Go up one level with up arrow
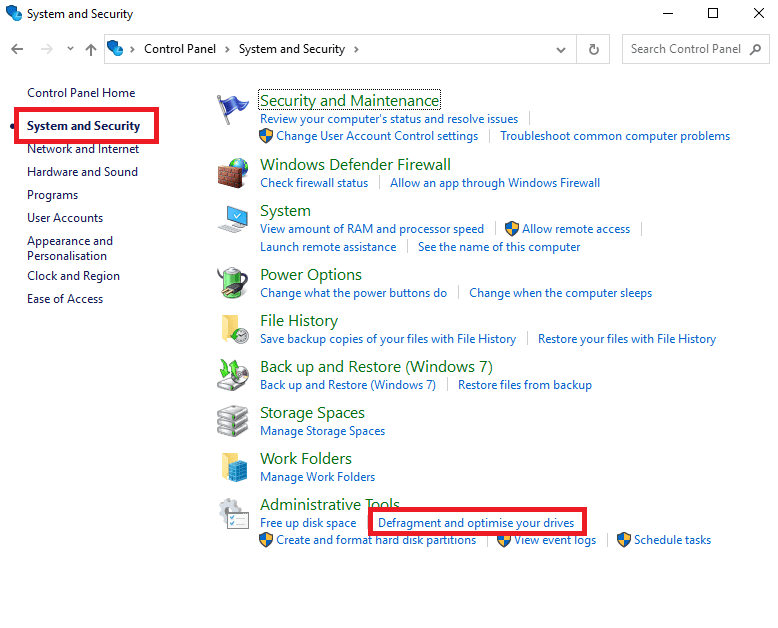Viewport: 778px width, 628px height. tap(91, 49)
